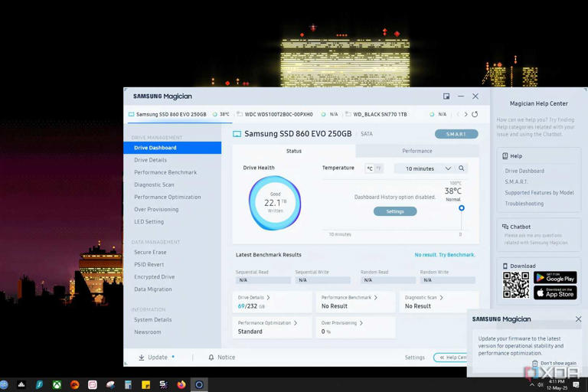Switch to the Performance tab
This screenshot has height=392, width=588.
pyautogui.click(x=416, y=151)
